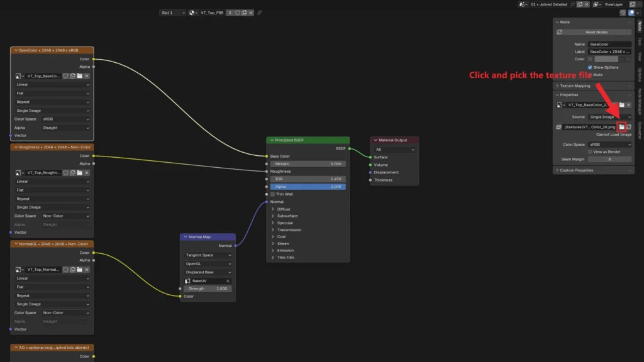Click Seam Margin value field
644x362 pixels.
tap(610, 159)
